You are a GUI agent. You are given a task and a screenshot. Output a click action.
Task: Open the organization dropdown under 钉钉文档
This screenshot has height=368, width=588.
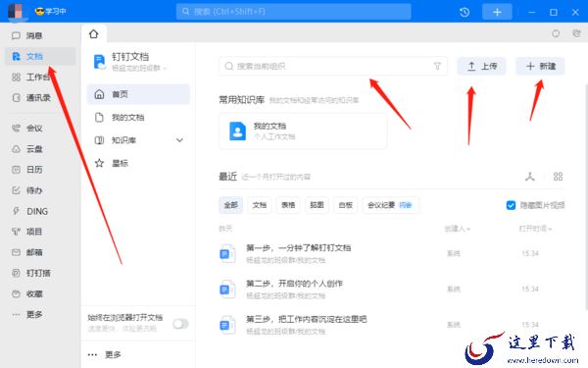coord(139,68)
